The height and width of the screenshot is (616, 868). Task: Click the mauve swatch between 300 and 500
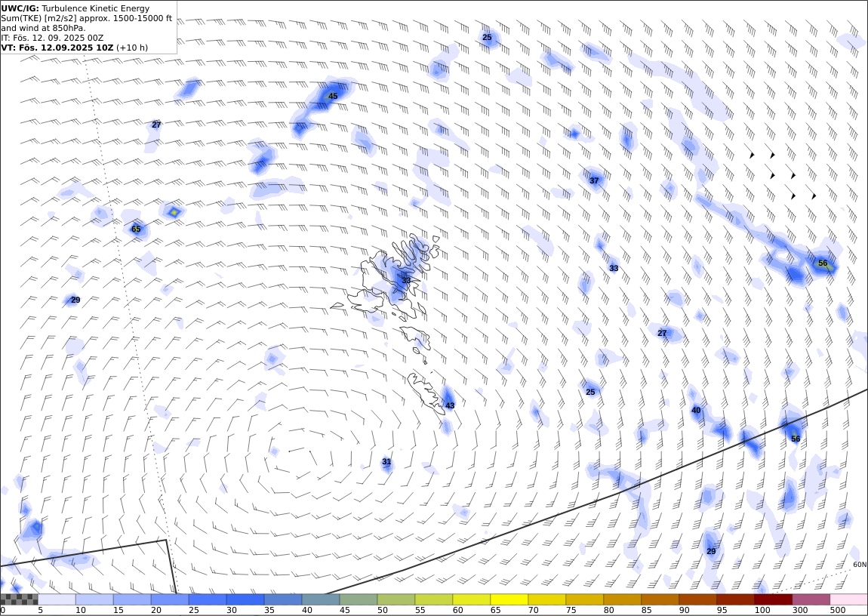811,599
